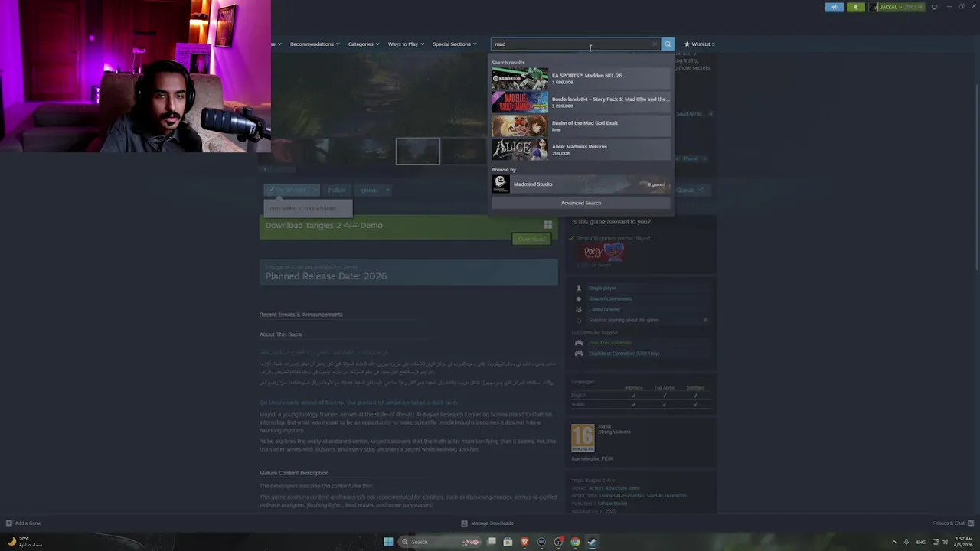Click the Family Sharing feature link
This screenshot has width=980, height=551.
[x=604, y=310]
